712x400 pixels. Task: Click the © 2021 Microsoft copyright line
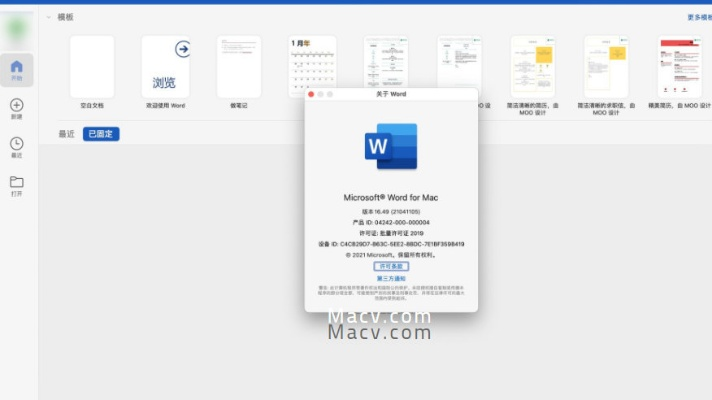(x=391, y=255)
